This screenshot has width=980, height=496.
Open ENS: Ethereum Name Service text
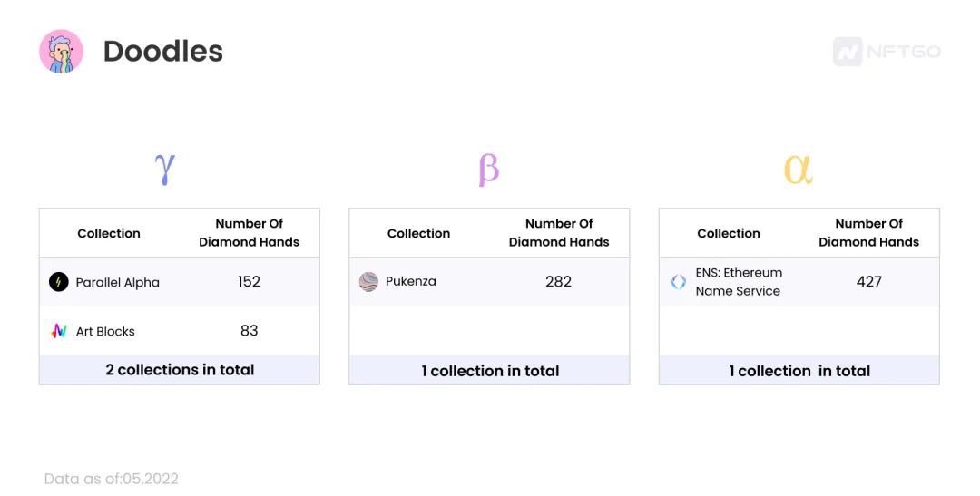(739, 282)
